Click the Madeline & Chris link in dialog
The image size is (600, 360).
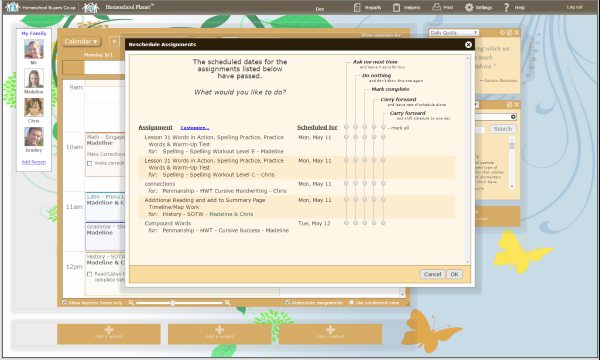pyautogui.click(x=231, y=214)
